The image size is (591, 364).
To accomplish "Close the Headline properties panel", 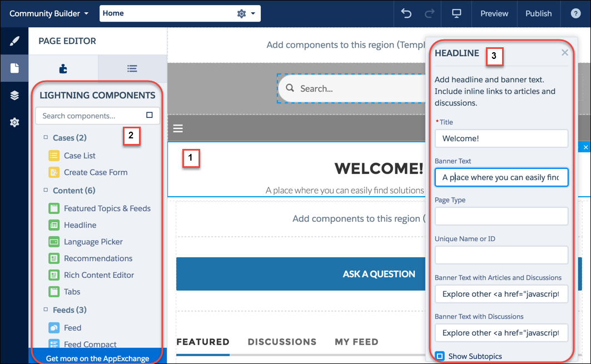I will [x=565, y=52].
